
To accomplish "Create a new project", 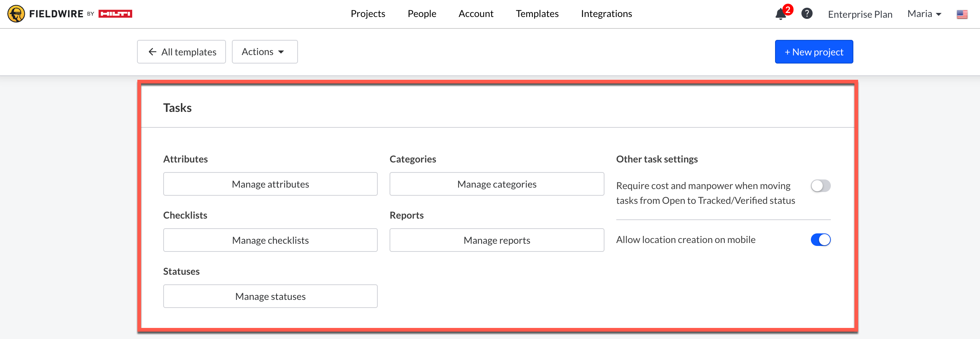I will click(x=814, y=52).
